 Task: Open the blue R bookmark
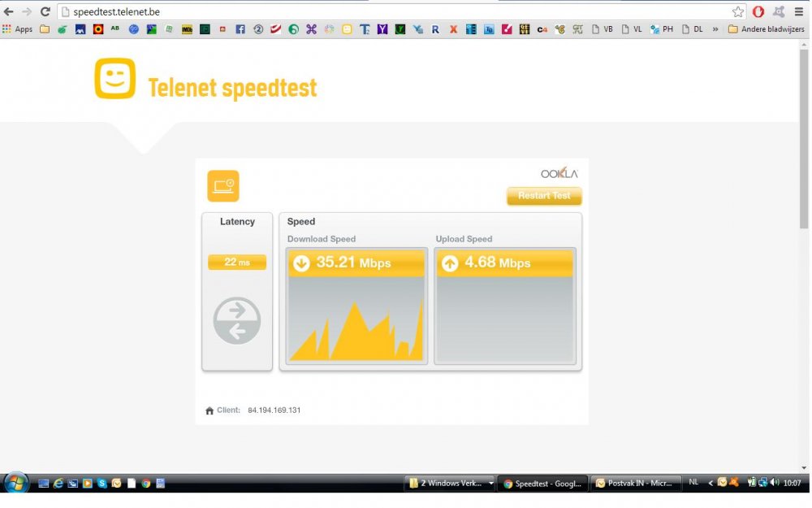[x=435, y=29]
